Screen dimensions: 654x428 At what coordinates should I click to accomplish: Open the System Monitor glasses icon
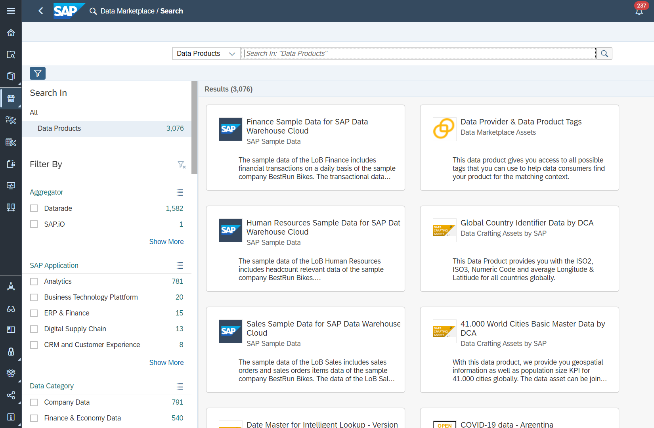click(x=11, y=309)
